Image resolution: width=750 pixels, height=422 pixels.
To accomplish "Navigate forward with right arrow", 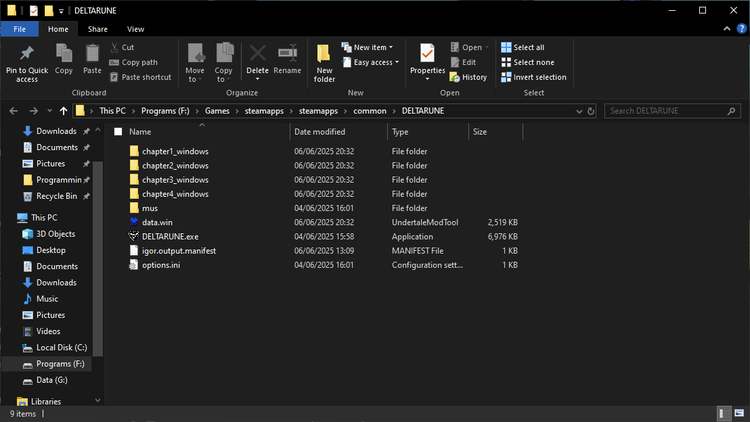I will 33,111.
